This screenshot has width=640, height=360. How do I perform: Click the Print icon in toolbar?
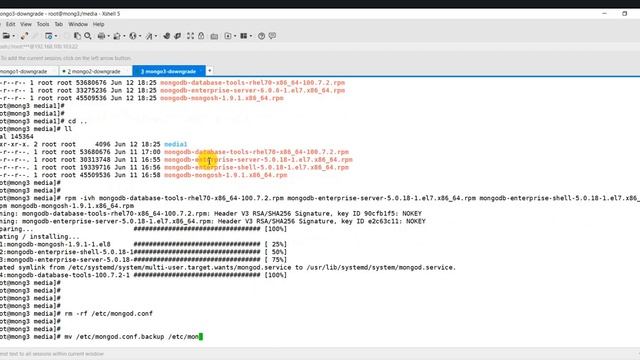point(101,36)
